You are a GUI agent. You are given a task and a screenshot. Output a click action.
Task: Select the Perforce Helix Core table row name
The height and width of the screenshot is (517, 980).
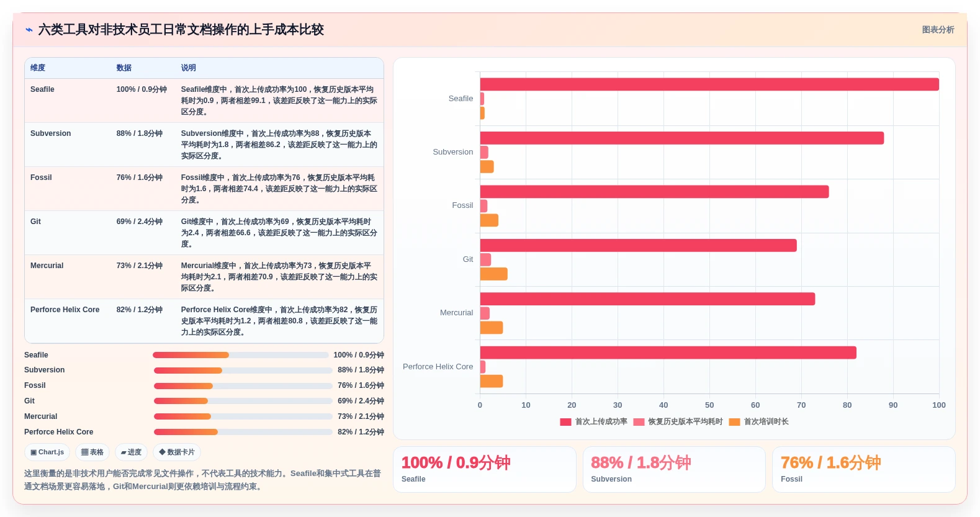(65, 310)
